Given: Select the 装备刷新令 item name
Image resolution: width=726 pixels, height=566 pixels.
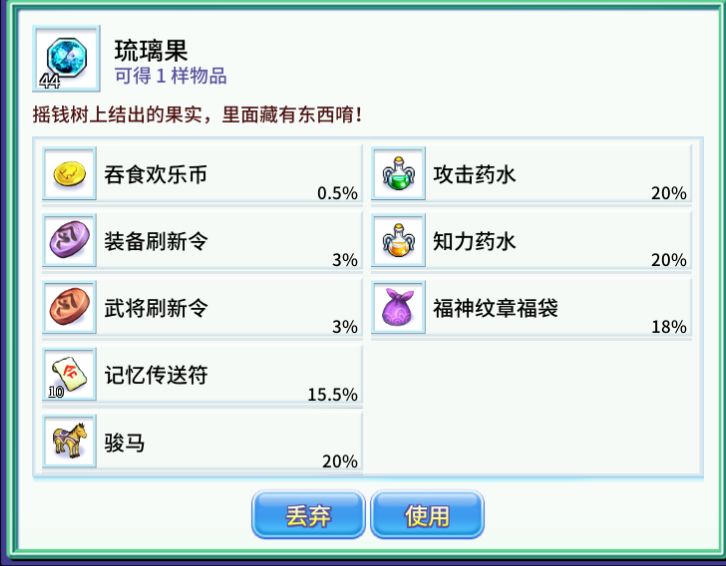Looking at the screenshot, I should (155, 241).
